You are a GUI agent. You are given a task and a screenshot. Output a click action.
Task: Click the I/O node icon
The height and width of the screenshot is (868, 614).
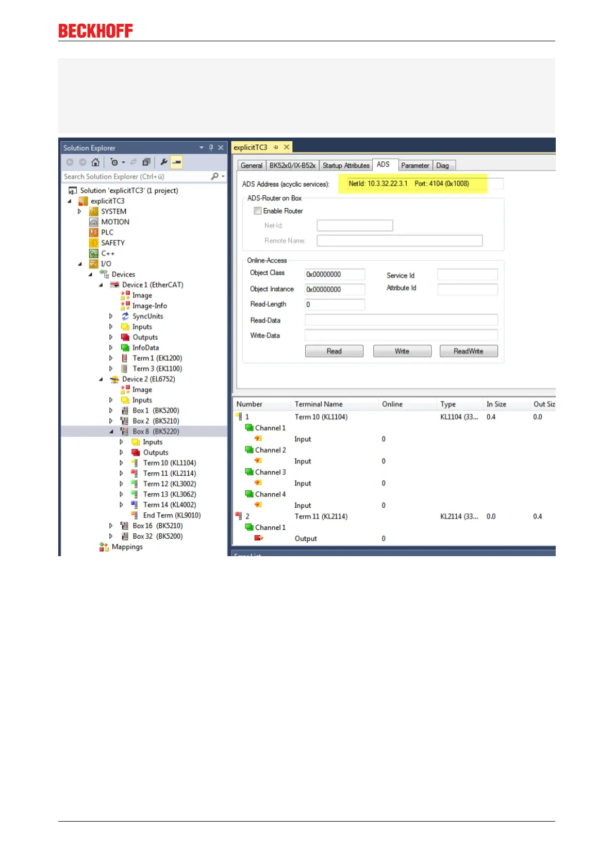tap(94, 264)
